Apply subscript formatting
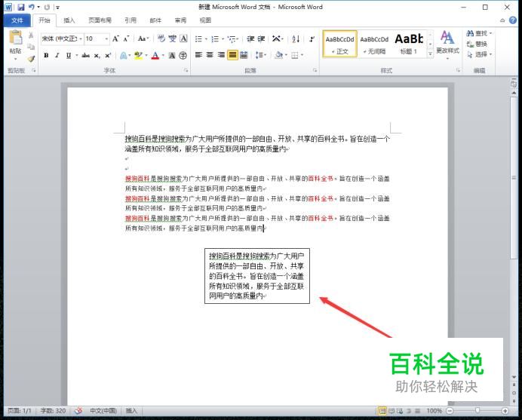 click(97, 55)
